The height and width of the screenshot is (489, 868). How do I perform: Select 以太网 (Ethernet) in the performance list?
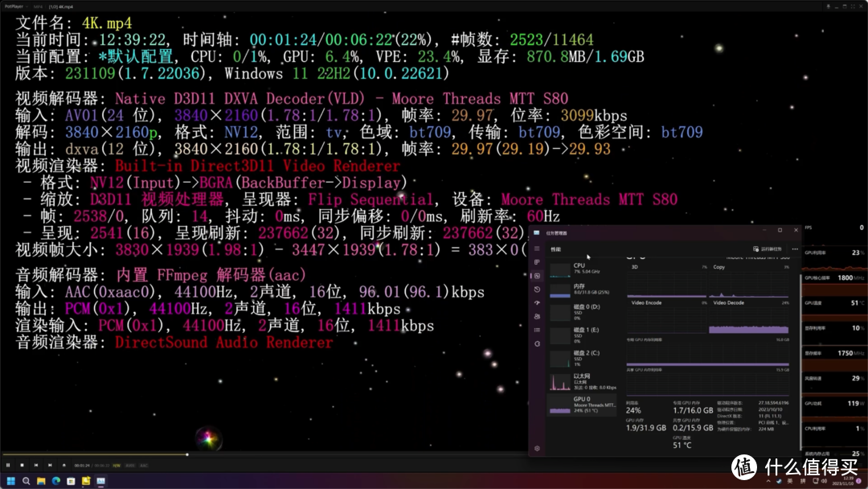click(583, 381)
